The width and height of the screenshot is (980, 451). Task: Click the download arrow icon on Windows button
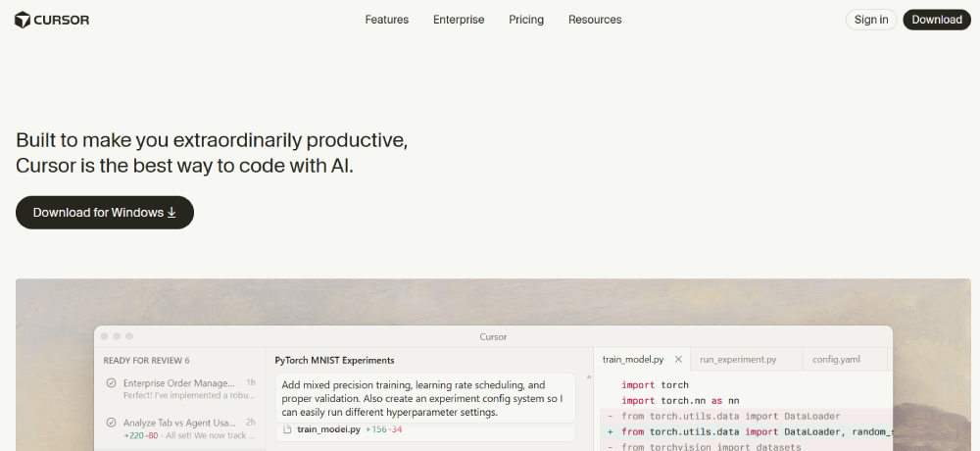172,212
